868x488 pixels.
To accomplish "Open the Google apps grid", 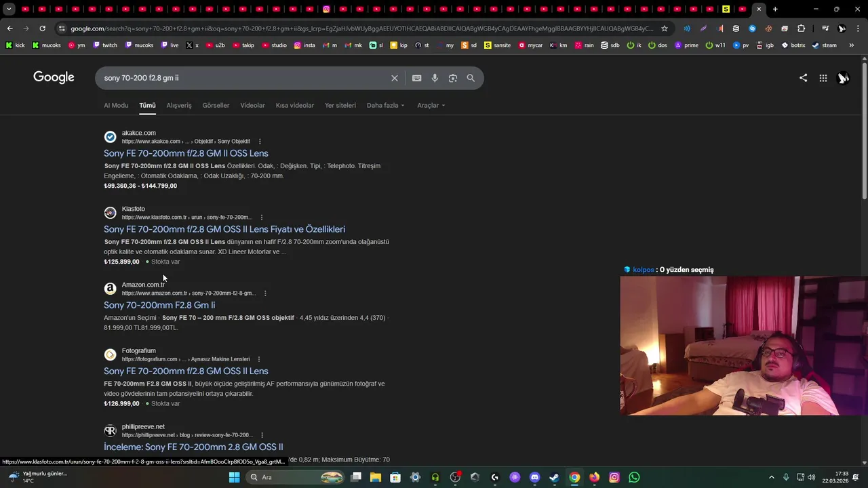I will (823, 78).
